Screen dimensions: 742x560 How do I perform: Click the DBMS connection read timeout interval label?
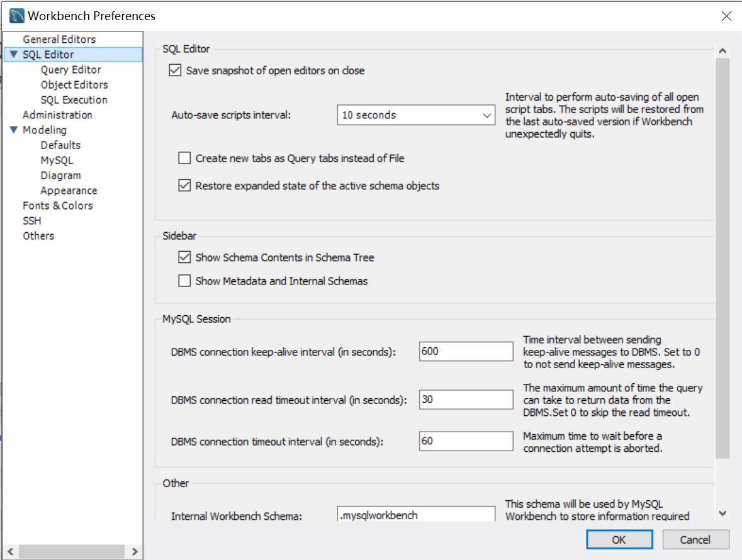tap(289, 400)
